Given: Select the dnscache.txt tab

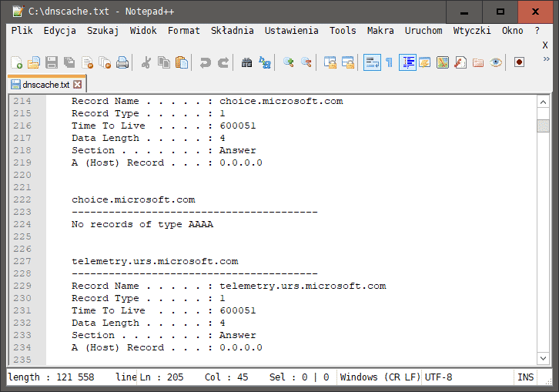Looking at the screenshot, I should (46, 85).
